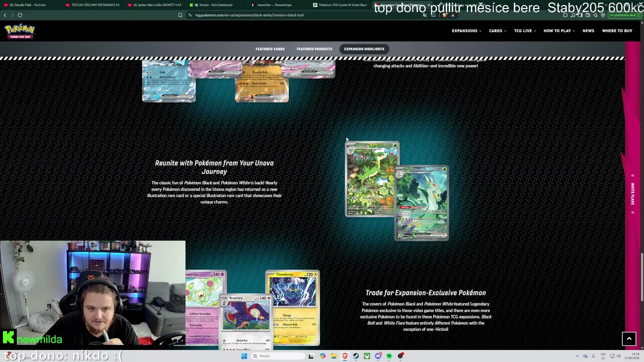Open the News page link
Image resolution: width=644 pixels, height=362 pixels.
588,31
